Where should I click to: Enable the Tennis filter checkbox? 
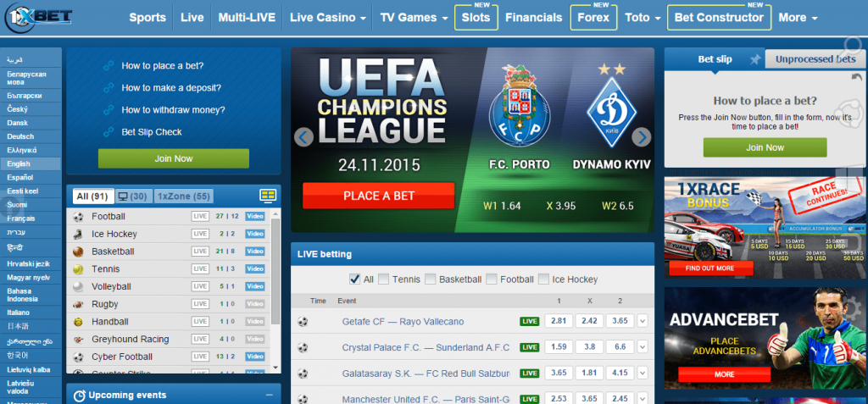coord(383,279)
